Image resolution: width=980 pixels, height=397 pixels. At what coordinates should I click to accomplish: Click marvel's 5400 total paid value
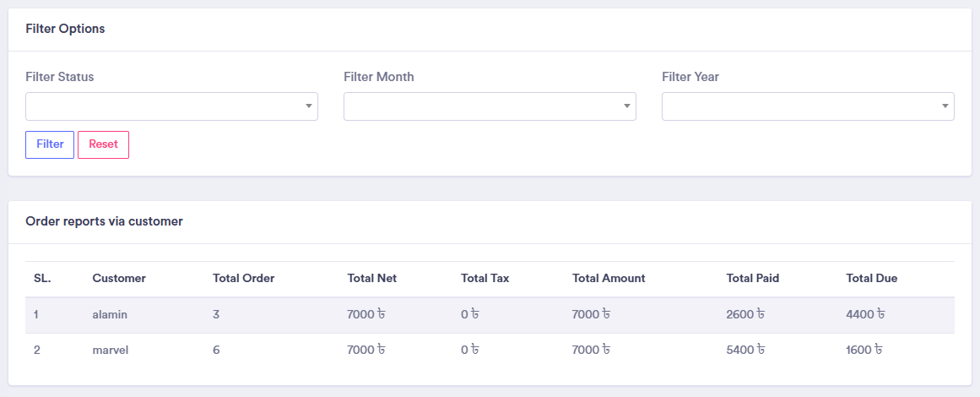point(745,350)
